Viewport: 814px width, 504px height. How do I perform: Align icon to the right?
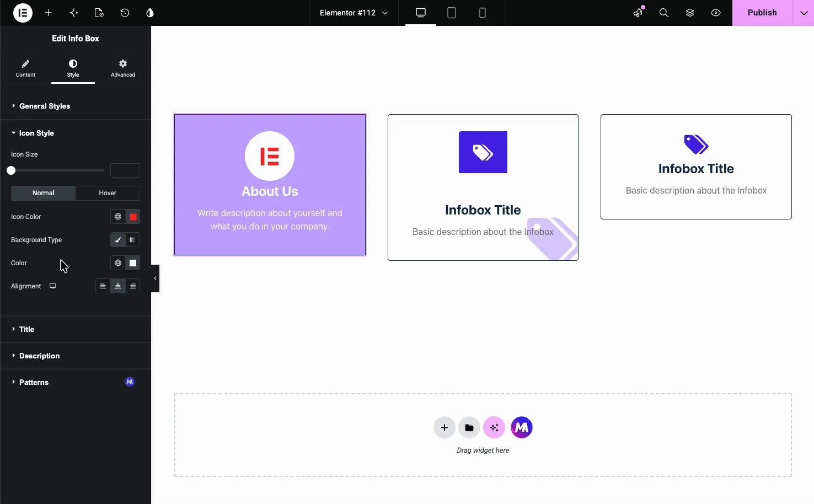(133, 286)
